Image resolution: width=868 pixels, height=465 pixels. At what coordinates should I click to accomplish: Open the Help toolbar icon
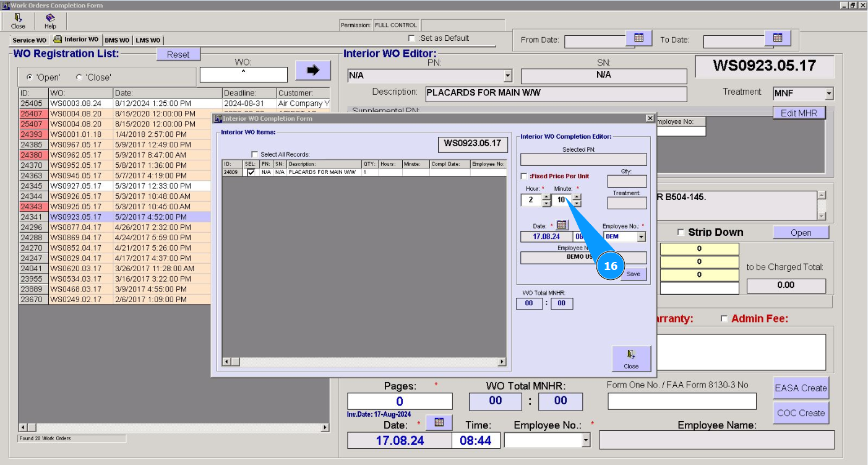click(x=50, y=22)
